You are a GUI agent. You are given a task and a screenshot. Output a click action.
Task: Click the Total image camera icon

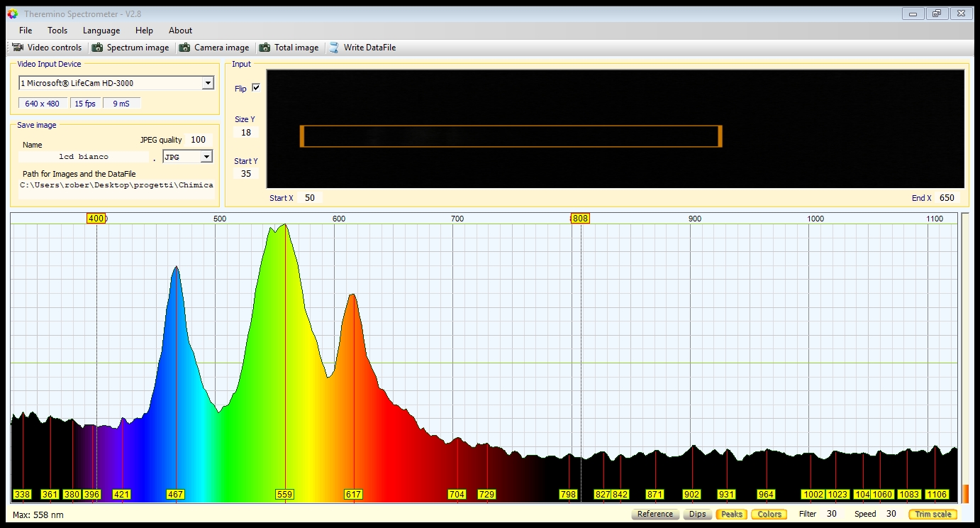265,48
